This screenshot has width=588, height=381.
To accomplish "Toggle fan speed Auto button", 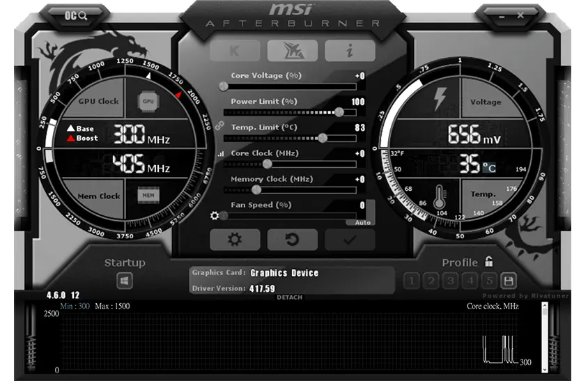I will (x=363, y=222).
